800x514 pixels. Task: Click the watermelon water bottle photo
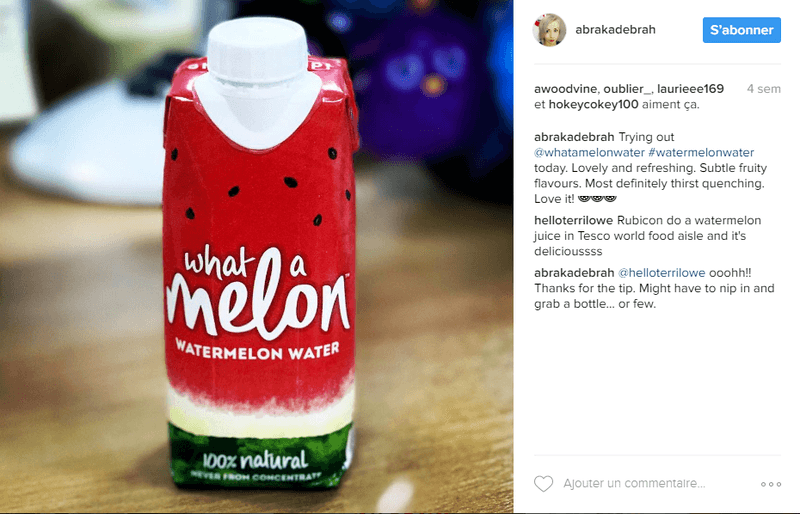(257, 257)
